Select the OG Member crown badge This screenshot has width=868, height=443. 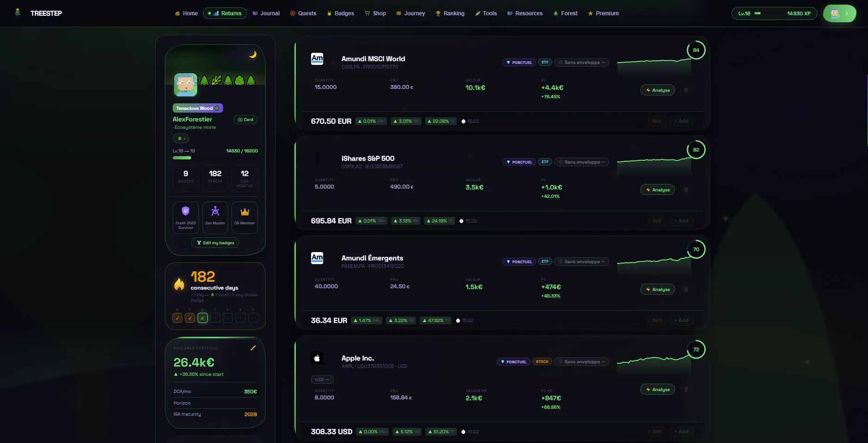(244, 218)
